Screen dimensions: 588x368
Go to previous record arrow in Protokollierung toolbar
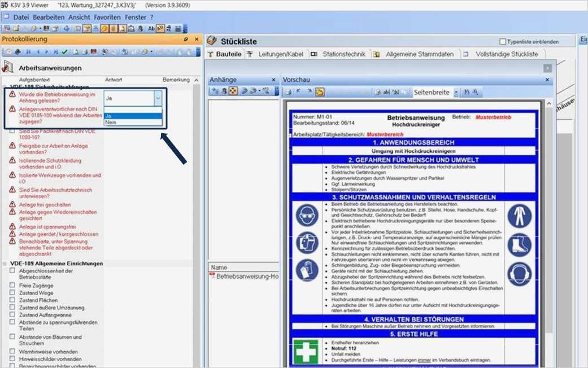38,52
